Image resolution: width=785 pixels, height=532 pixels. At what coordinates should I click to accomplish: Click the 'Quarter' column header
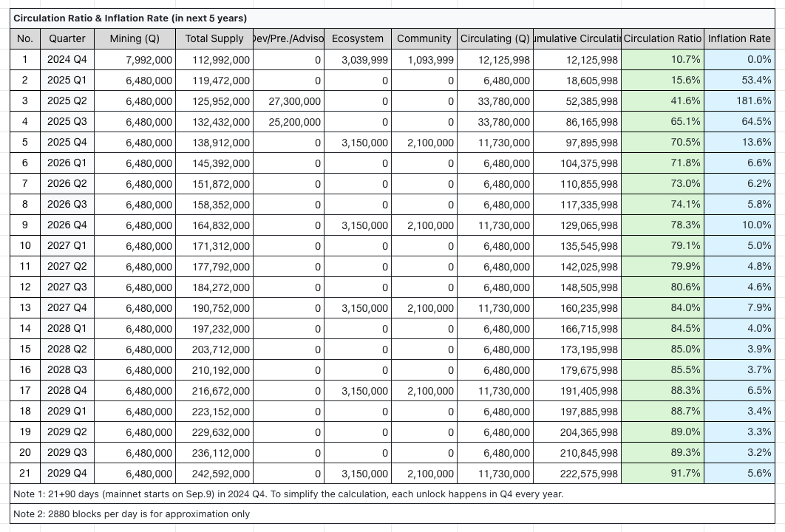[67, 38]
